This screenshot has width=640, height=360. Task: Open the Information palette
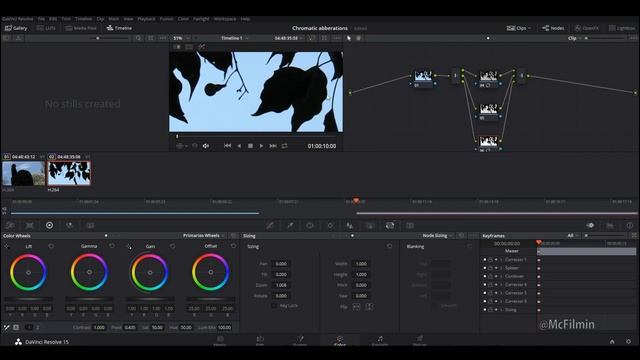click(x=630, y=225)
